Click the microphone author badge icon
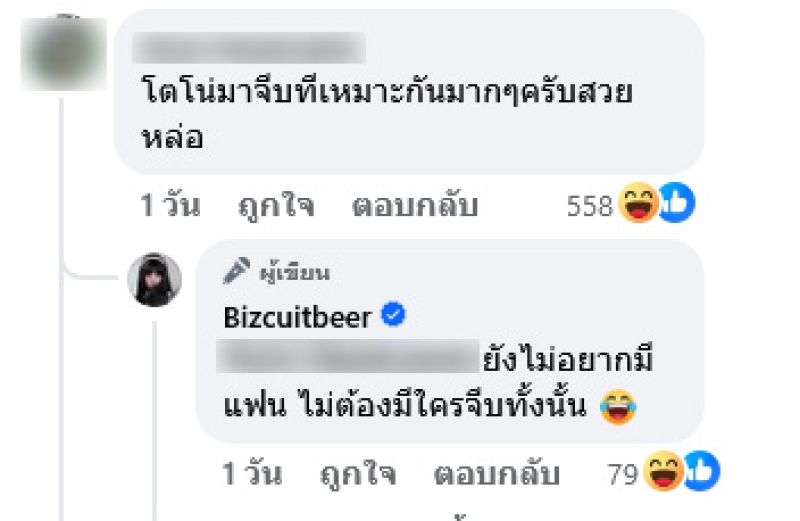This screenshot has width=800, height=521. tap(236, 271)
